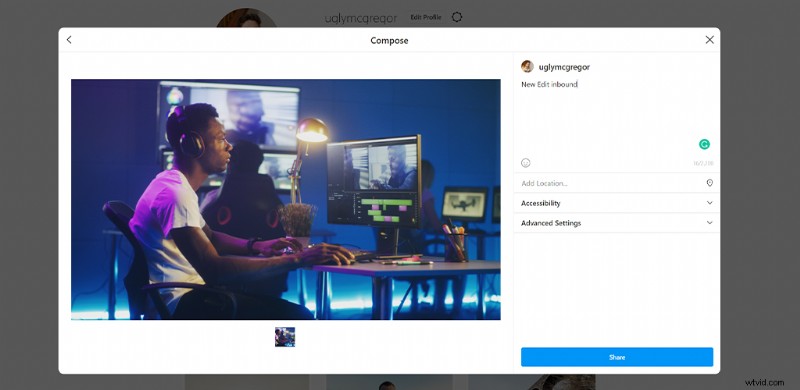Image resolution: width=800 pixels, height=390 pixels.
Task: Expand the Accessibility section
Action: pyautogui.click(x=616, y=203)
